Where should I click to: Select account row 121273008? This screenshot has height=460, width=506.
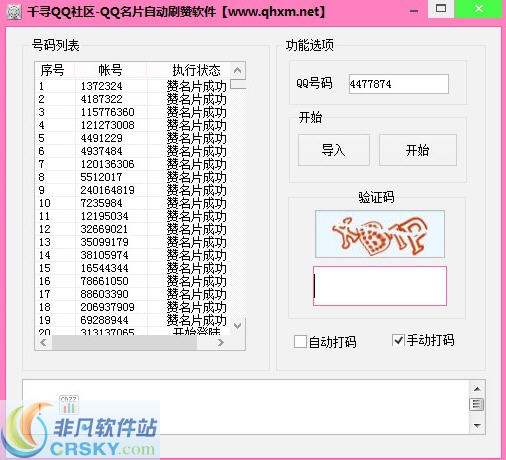pos(133,125)
